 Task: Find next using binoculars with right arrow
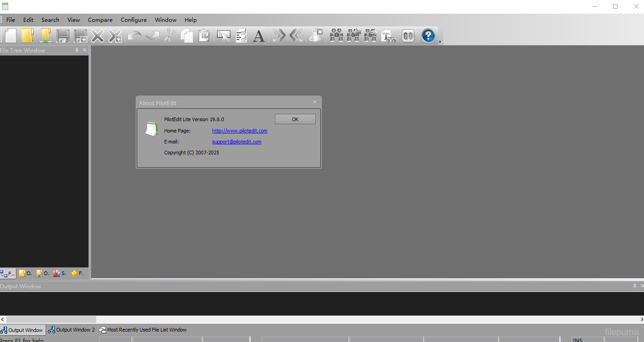371,36
